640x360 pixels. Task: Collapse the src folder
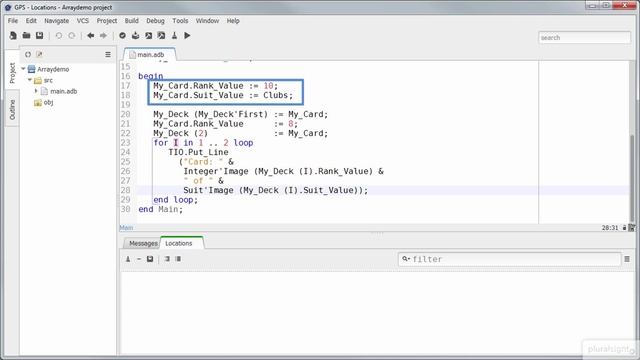[x=30, y=80]
